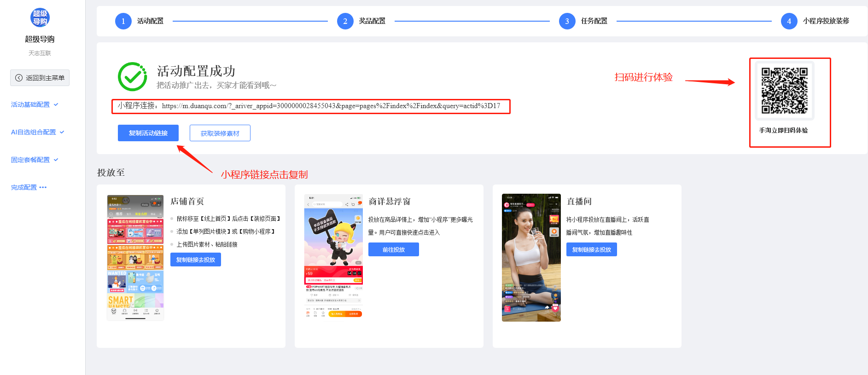Go to 任务配置 step label
The image size is (868, 375).
coord(594,21)
